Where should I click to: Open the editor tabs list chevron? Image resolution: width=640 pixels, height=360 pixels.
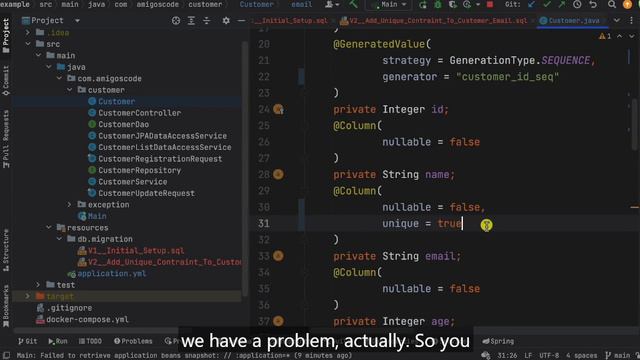coord(616,20)
